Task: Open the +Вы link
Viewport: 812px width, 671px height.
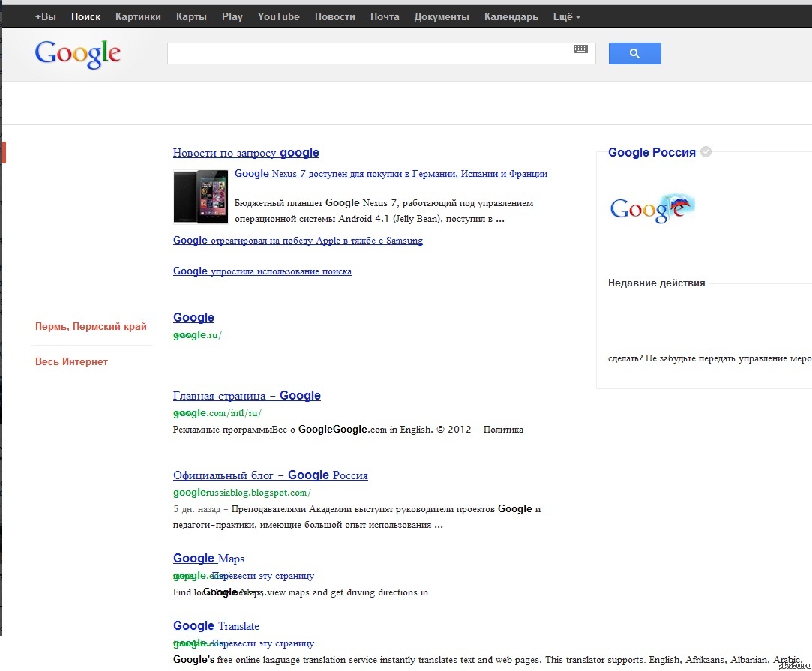Action: coord(46,16)
